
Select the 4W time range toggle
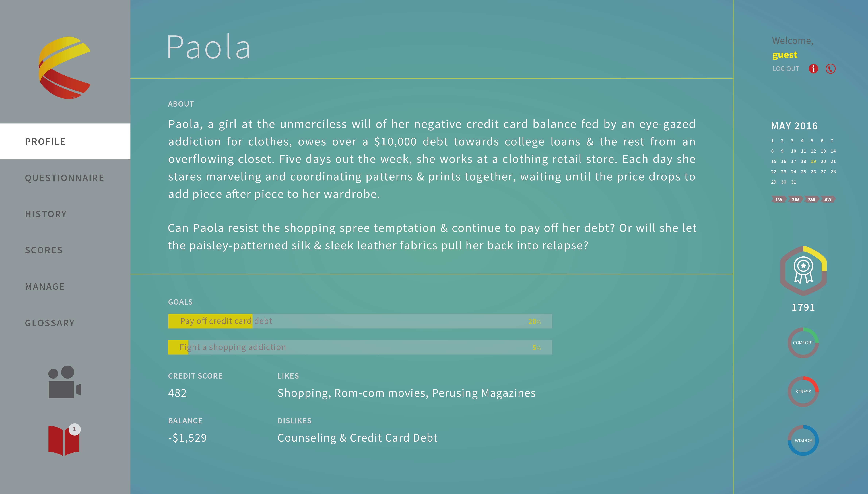(828, 199)
